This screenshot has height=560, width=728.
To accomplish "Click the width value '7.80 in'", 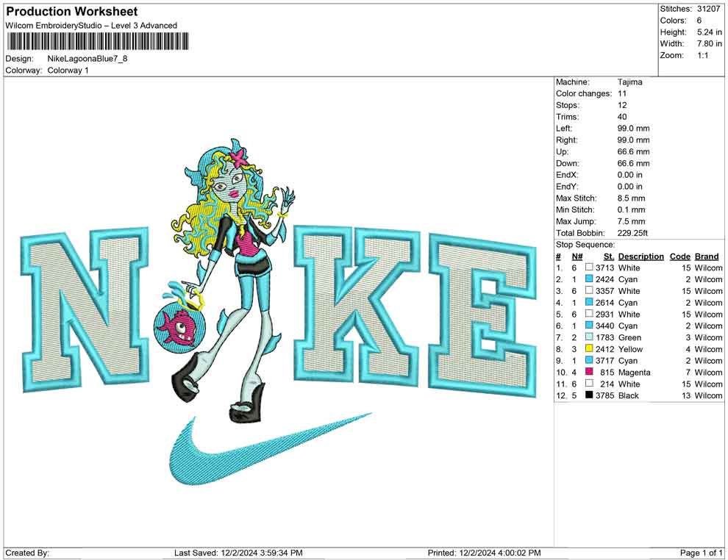I will [709, 43].
